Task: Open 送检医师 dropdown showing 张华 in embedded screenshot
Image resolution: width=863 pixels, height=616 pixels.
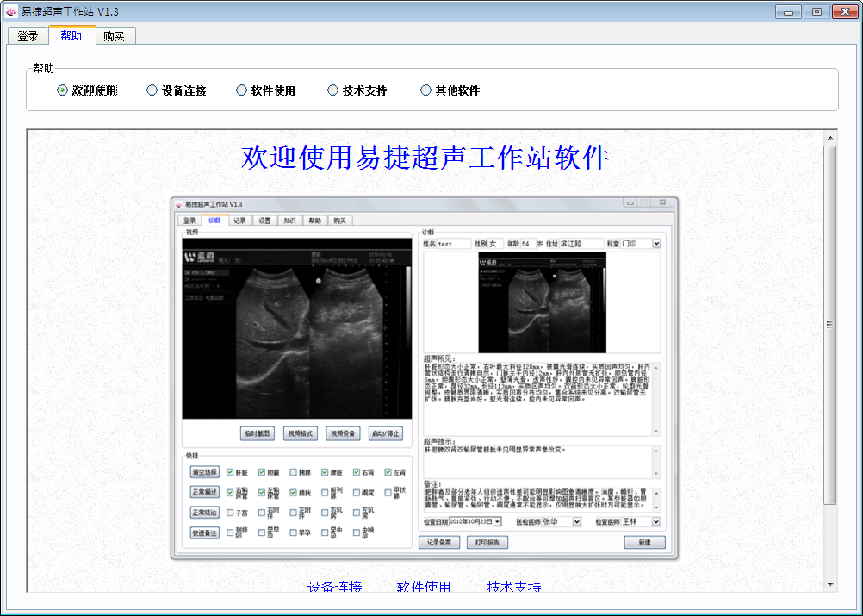Action: pos(577,521)
